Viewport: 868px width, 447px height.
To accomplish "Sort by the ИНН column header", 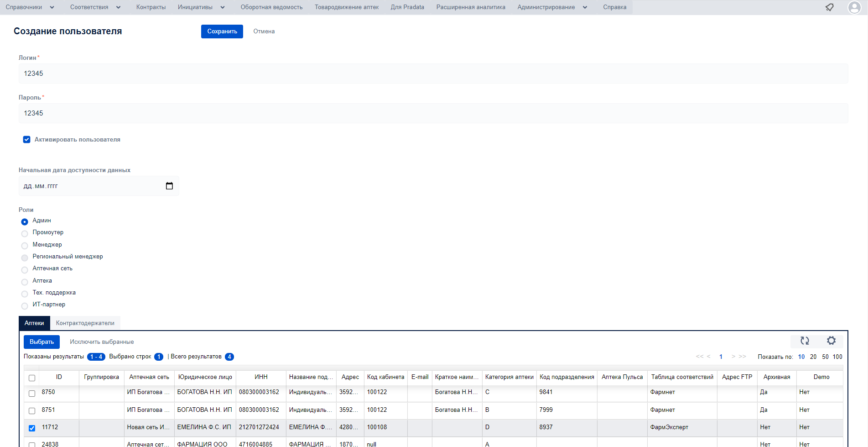I will coord(261,377).
